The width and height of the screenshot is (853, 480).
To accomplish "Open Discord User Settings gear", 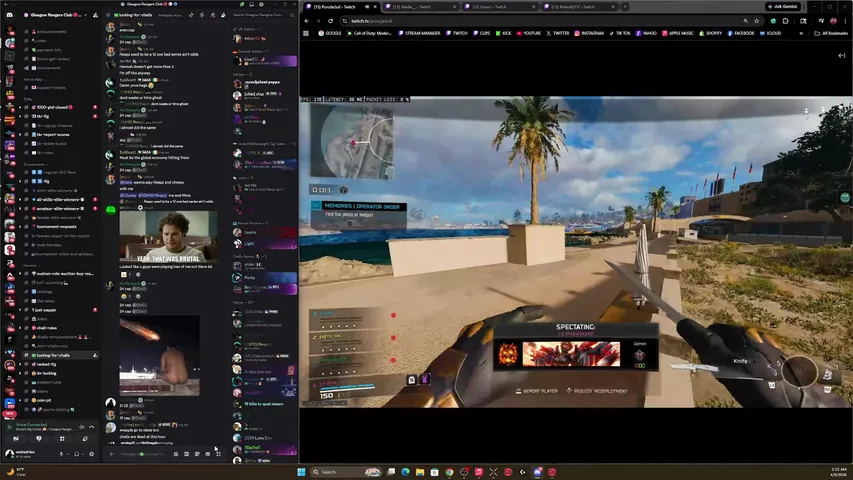I will [x=91, y=454].
